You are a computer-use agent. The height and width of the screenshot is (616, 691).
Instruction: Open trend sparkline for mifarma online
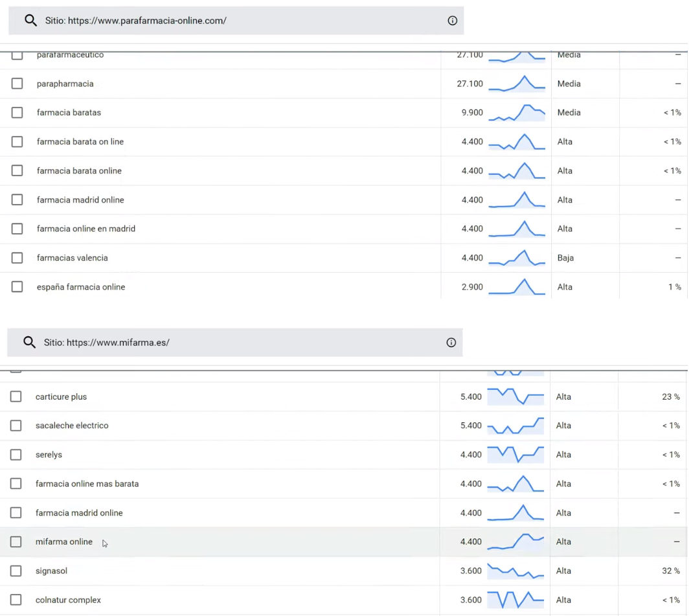point(515,542)
